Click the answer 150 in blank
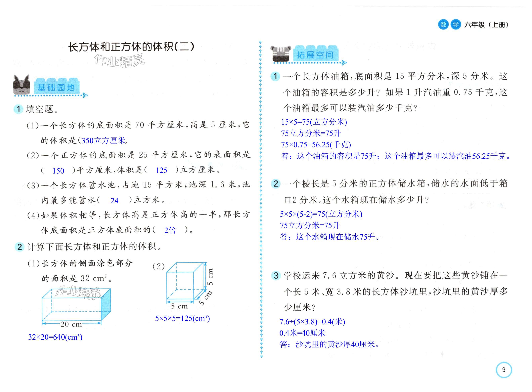 pos(58,171)
